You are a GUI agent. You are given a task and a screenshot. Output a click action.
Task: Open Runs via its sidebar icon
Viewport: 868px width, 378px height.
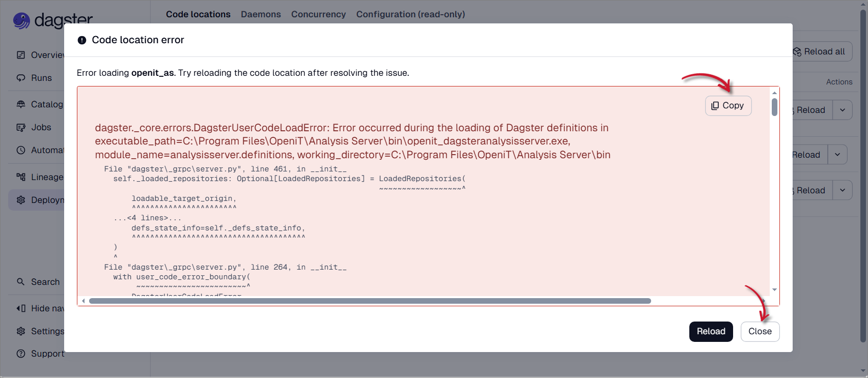click(21, 78)
